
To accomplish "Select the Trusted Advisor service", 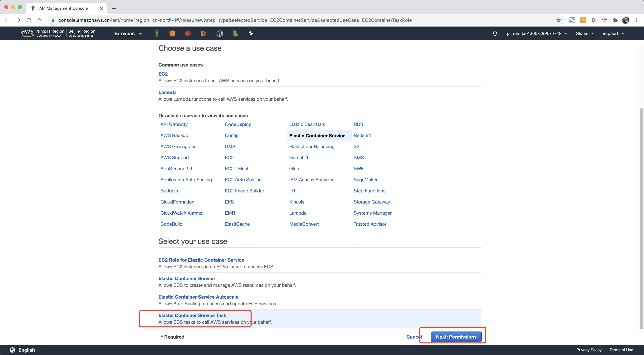I will 370,224.
